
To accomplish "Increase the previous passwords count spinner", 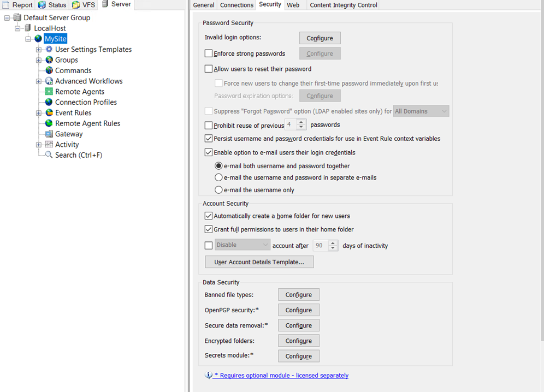I will [x=301, y=122].
